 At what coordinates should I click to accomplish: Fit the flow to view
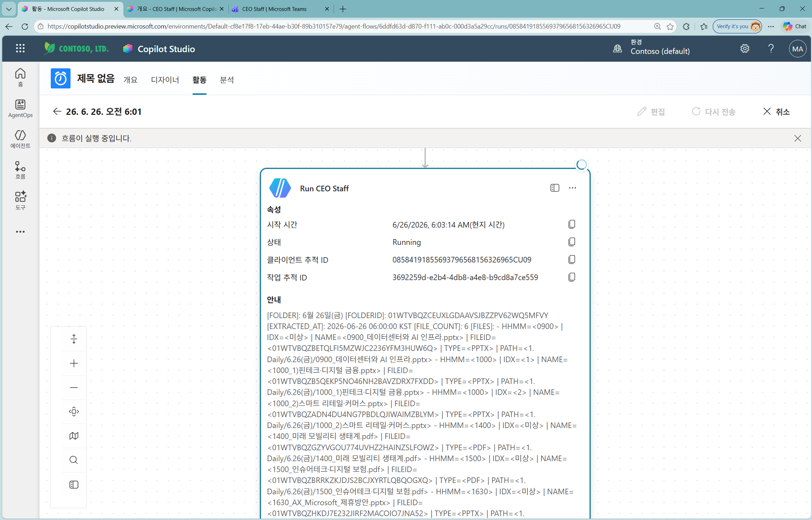[74, 411]
